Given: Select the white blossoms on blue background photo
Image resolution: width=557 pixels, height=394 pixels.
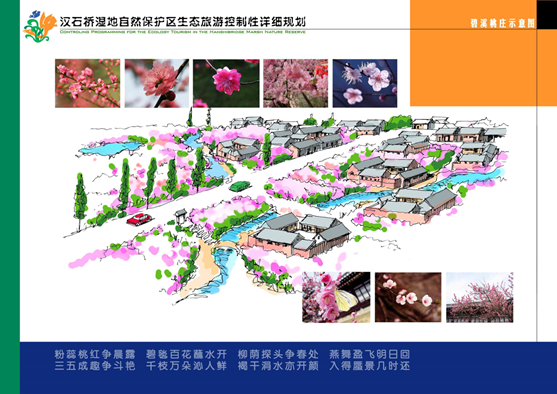Looking at the screenshot, I should [365, 83].
